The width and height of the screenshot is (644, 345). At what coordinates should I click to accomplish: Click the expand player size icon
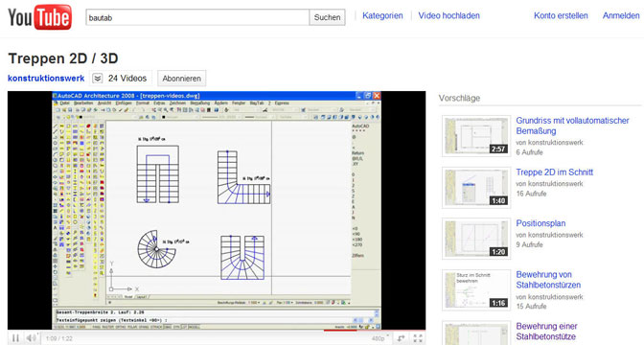click(x=401, y=338)
